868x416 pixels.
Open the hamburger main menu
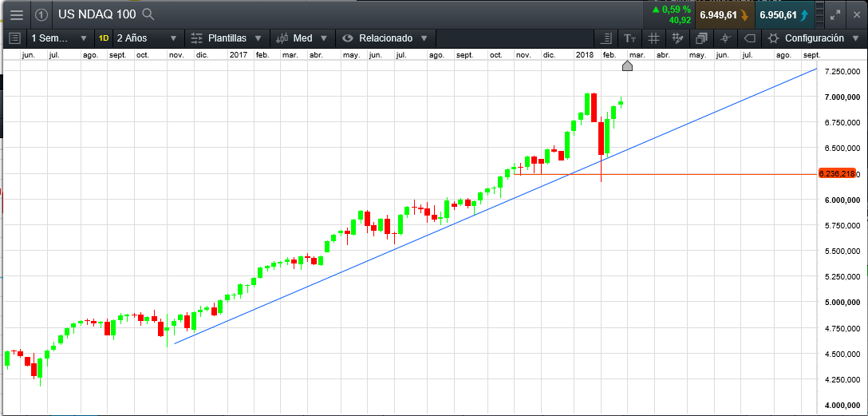pos(17,15)
